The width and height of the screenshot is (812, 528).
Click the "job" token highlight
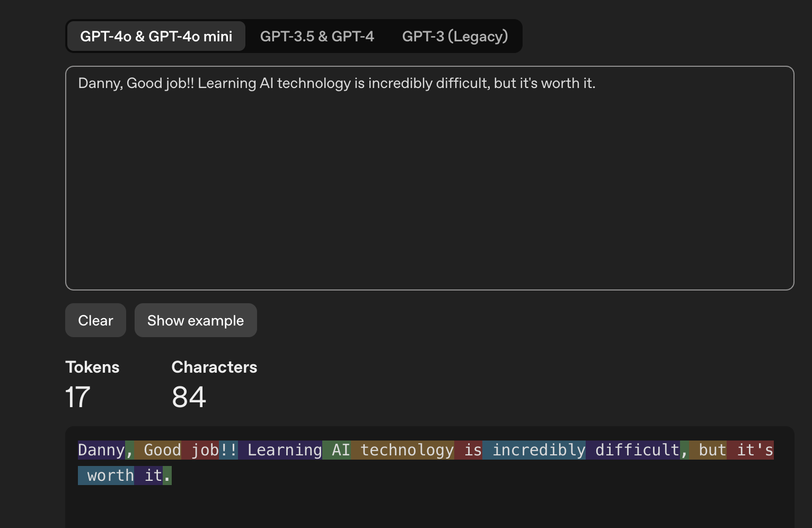[202, 450]
